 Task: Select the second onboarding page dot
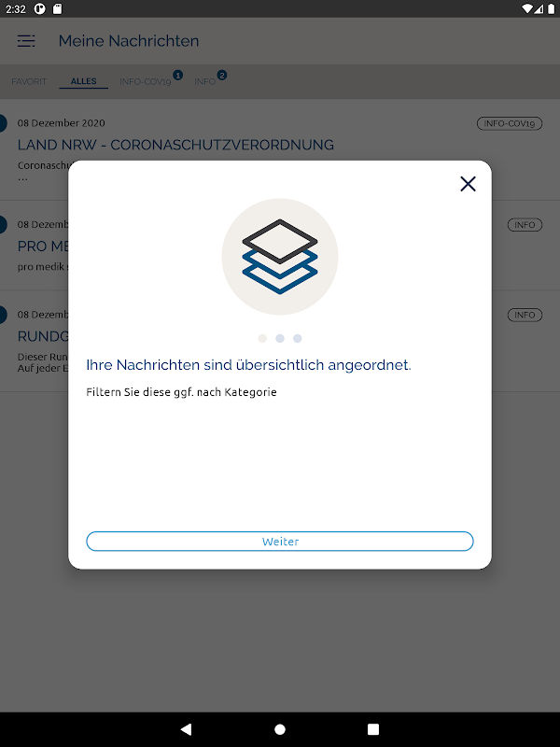tap(280, 338)
